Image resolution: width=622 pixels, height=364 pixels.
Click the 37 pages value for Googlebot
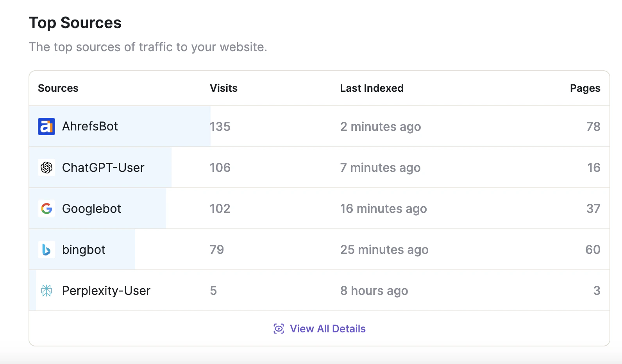(x=593, y=209)
